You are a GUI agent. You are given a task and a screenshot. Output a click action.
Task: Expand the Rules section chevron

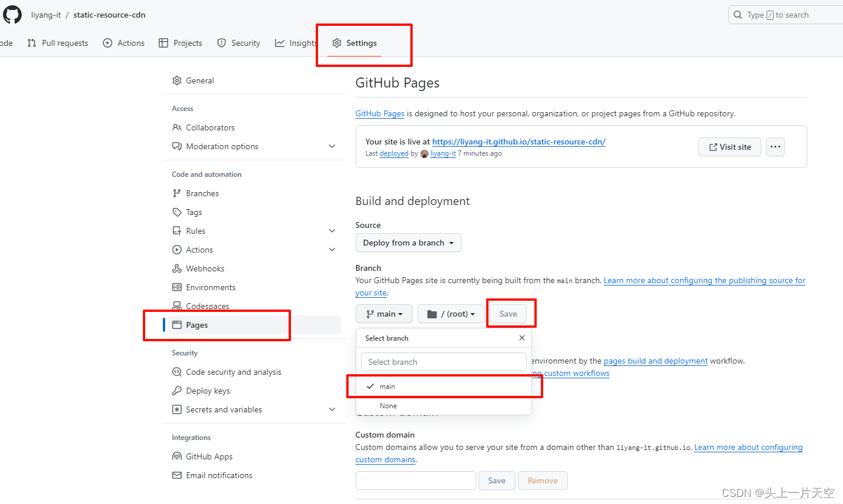(x=332, y=231)
